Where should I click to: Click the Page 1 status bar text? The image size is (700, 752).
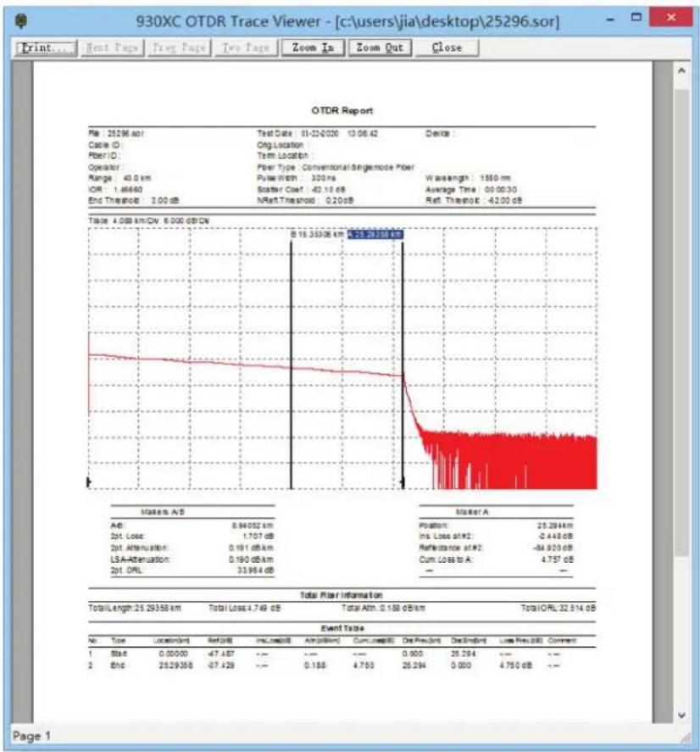tap(31, 736)
